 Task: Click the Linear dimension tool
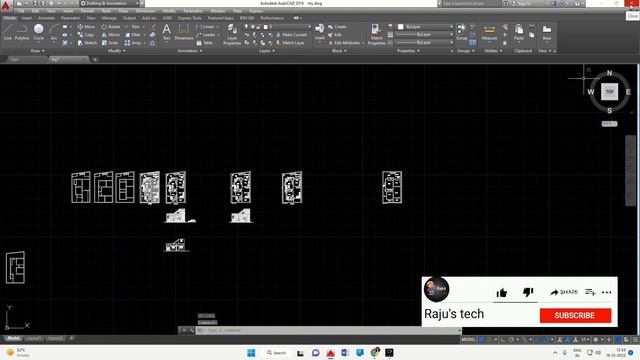click(x=207, y=27)
